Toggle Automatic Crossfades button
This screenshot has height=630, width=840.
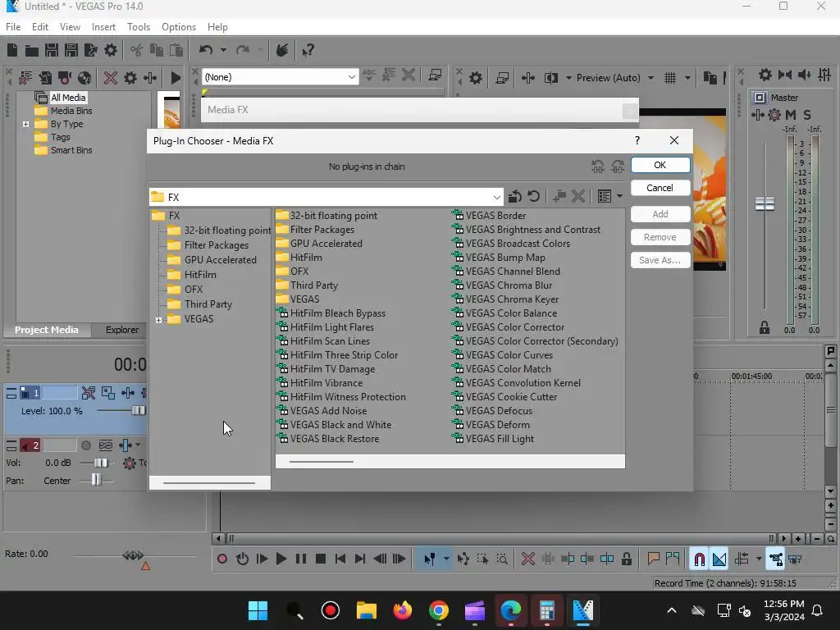(719, 559)
